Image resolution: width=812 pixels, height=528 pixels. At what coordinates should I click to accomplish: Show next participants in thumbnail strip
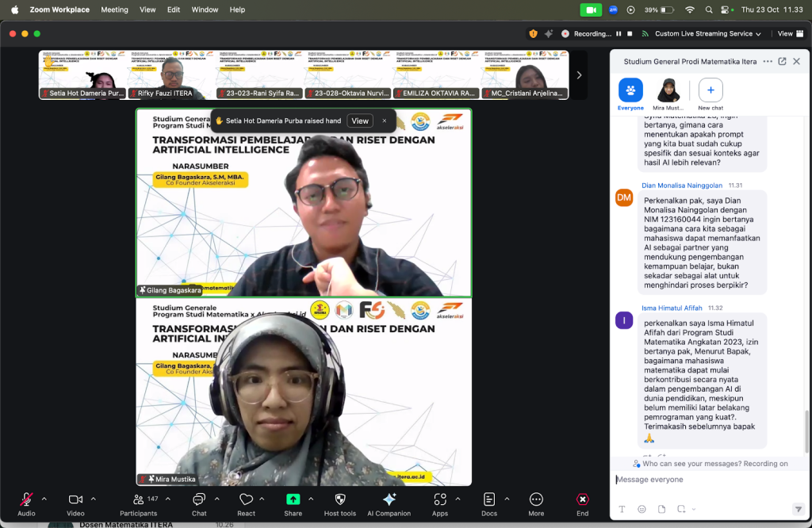click(x=579, y=75)
